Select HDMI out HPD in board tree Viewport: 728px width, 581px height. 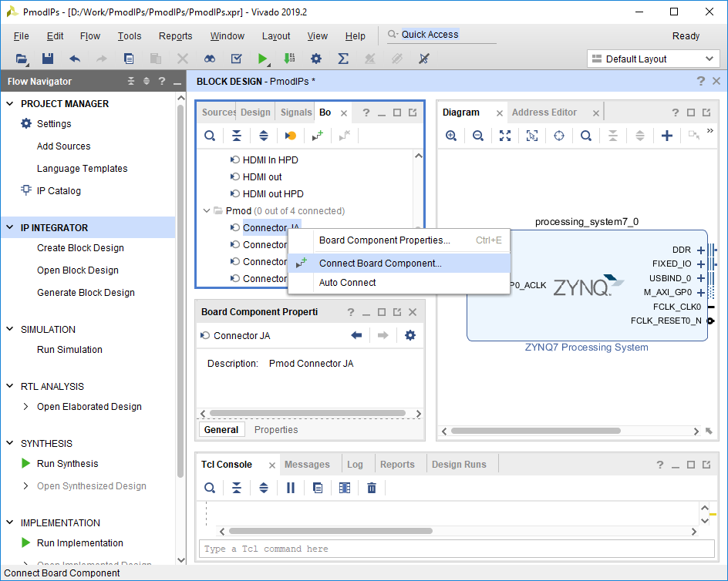(273, 193)
